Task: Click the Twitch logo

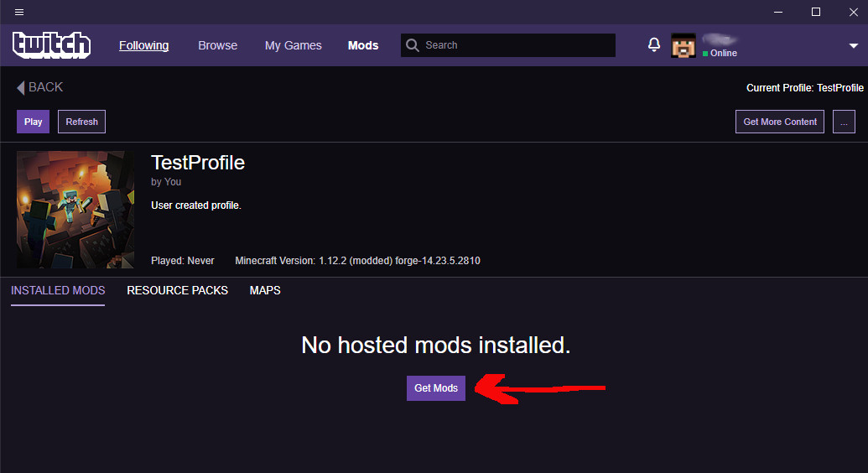Action: pyautogui.click(x=51, y=44)
